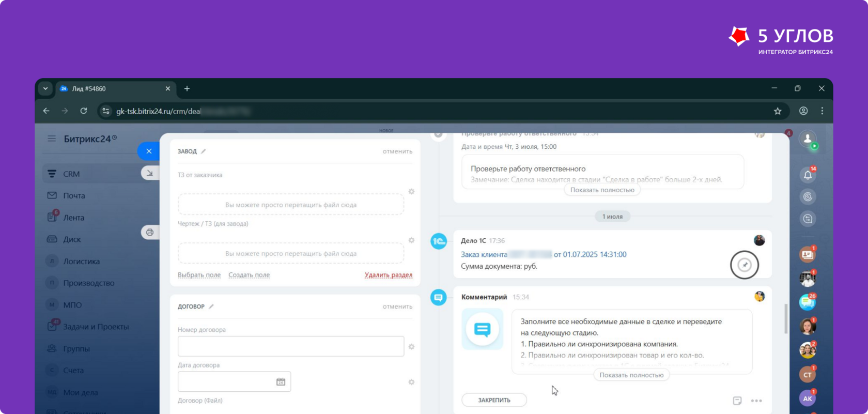Viewport: 868px width, 414px height.
Task: Open the browser profile icon
Action: [x=803, y=111]
